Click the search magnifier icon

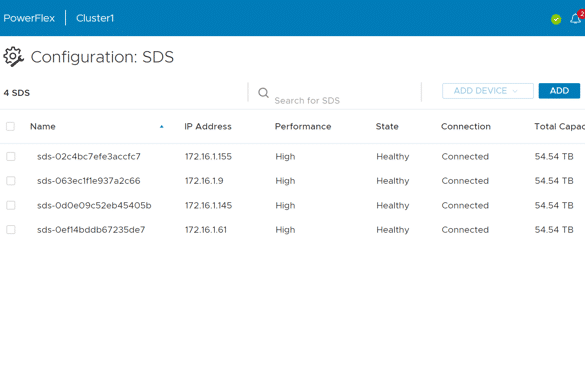pyautogui.click(x=263, y=93)
